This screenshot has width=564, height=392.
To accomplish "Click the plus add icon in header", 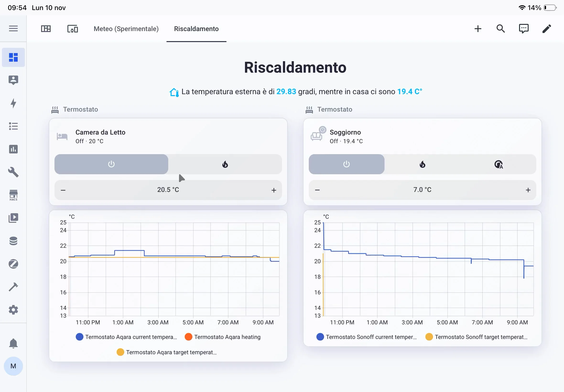I will pyautogui.click(x=478, y=29).
